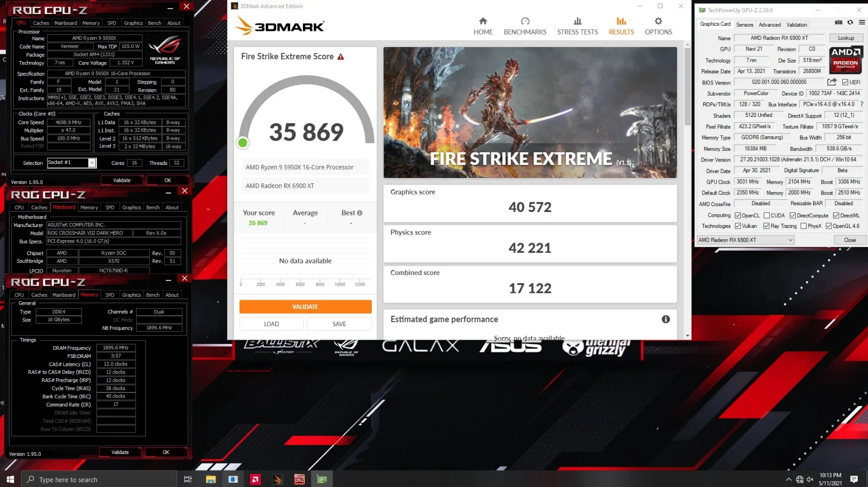
Task: Open the Caches tab in top CPU-Z
Action: [41, 23]
